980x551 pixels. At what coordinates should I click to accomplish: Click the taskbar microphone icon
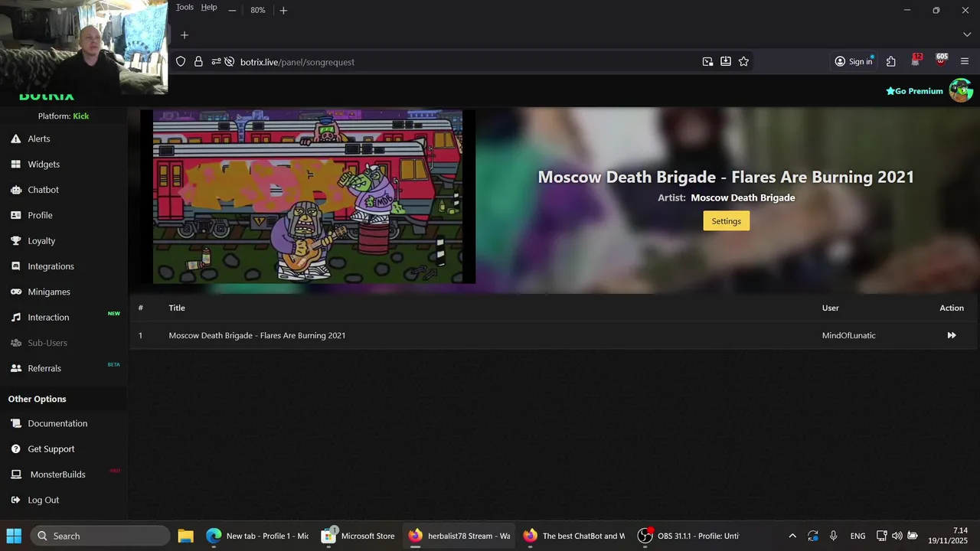(x=833, y=536)
